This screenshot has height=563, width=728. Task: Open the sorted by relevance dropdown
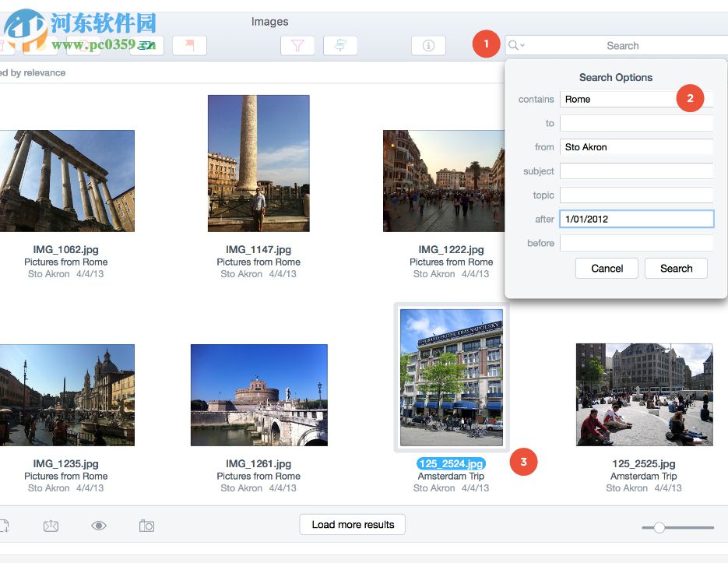(34, 72)
